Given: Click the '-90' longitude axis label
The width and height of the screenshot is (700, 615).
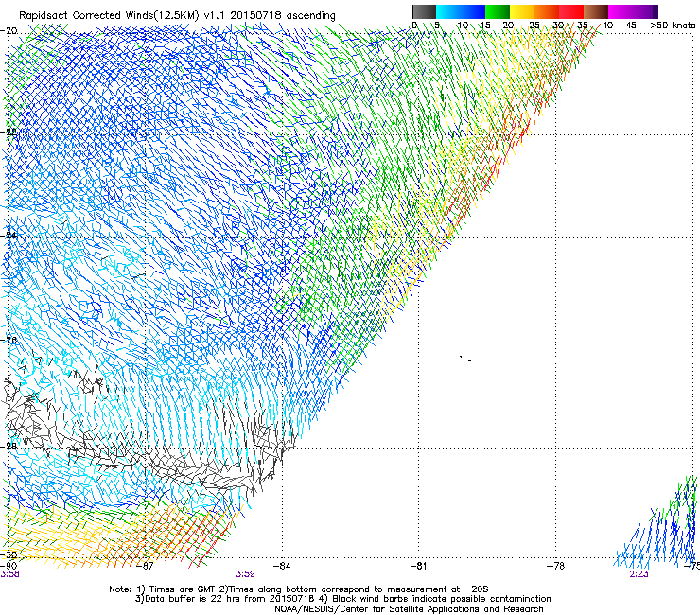Looking at the screenshot, I should click(9, 566).
